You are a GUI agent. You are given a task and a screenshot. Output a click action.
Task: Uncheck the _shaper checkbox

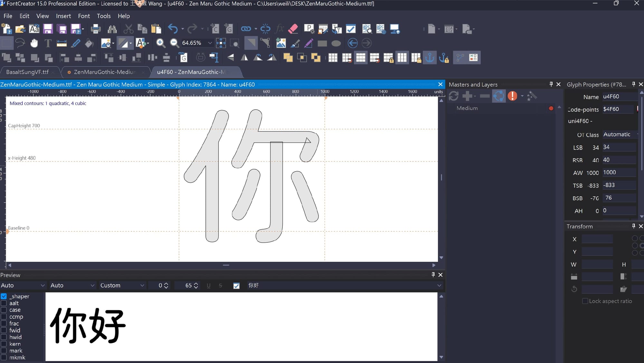tap(4, 296)
